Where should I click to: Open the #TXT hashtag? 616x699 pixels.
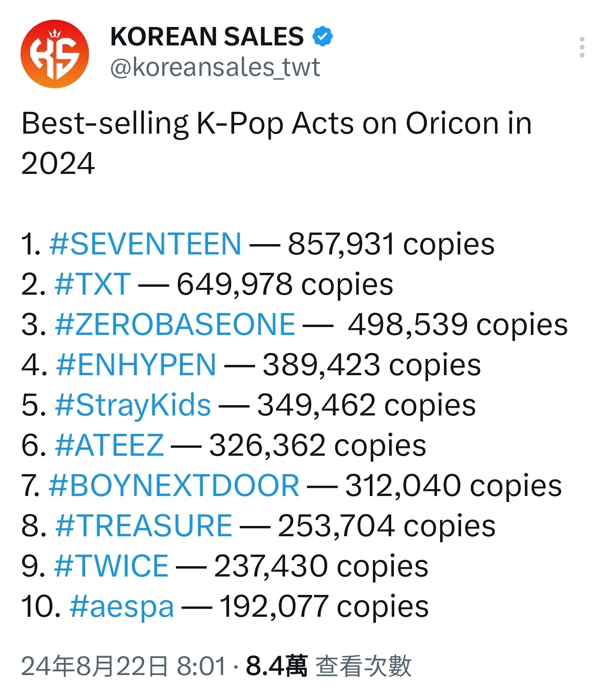tap(92, 284)
